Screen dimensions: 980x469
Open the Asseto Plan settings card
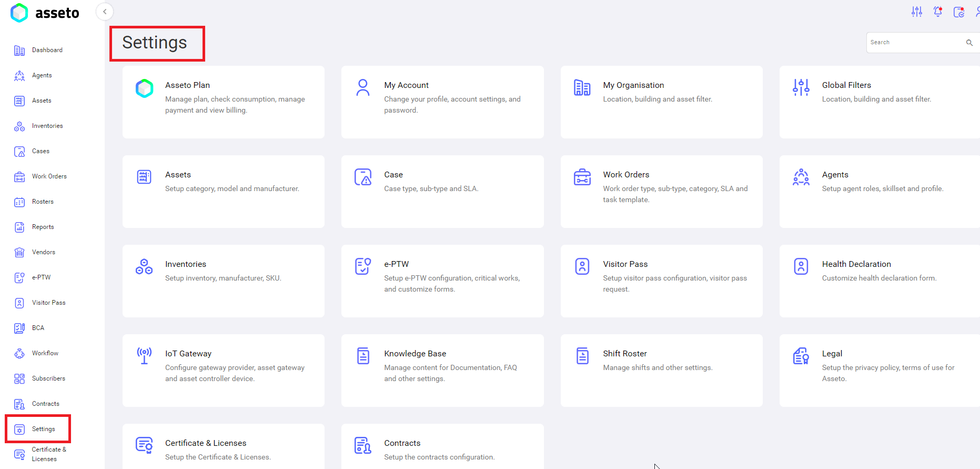(224, 102)
